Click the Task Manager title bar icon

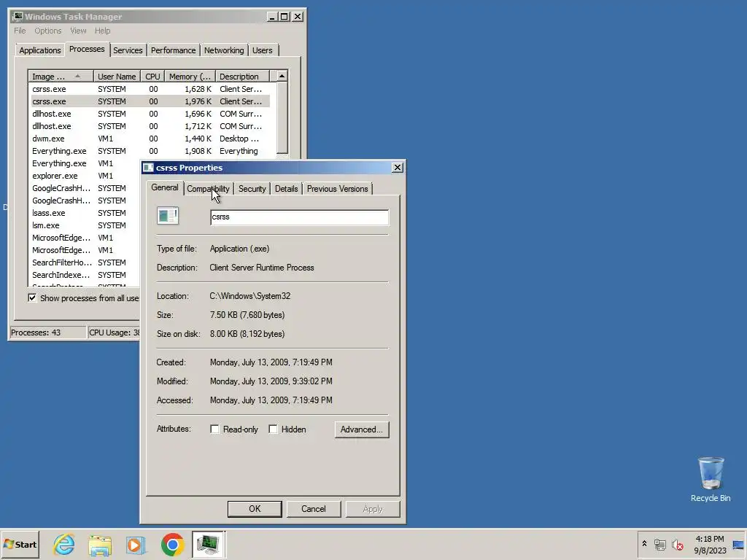pyautogui.click(x=18, y=17)
